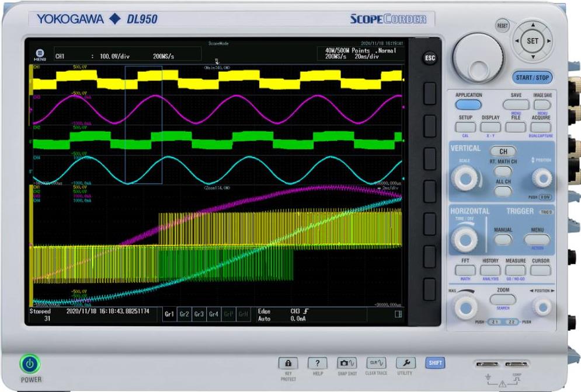The width and height of the screenshot is (581, 392).
Task: Switch to the Gr2 group tab
Action: click(x=184, y=314)
